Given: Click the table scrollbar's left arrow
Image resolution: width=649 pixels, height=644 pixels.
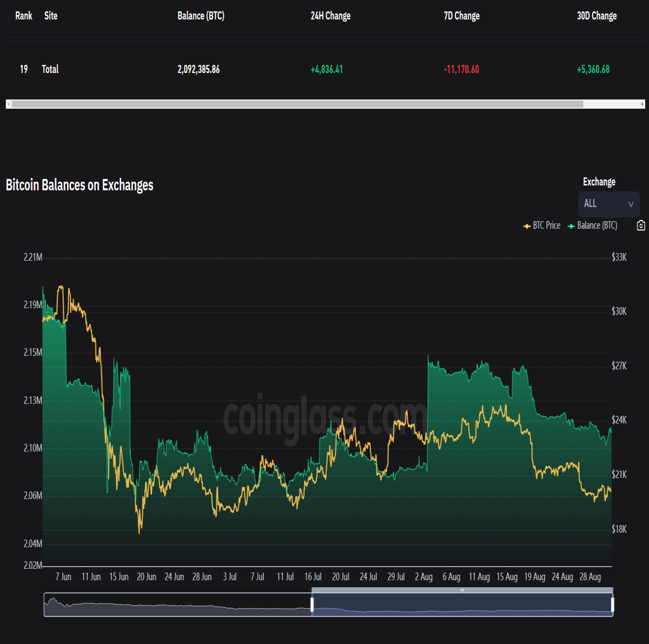Looking at the screenshot, I should click(8, 104).
